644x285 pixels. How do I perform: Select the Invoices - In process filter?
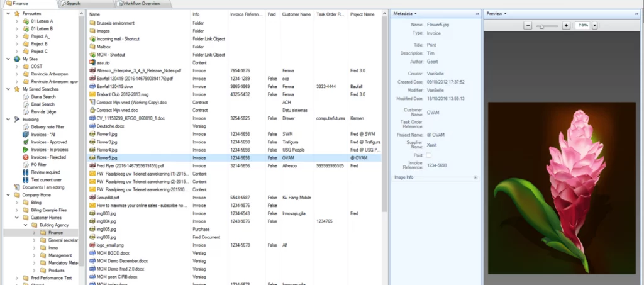(x=49, y=150)
